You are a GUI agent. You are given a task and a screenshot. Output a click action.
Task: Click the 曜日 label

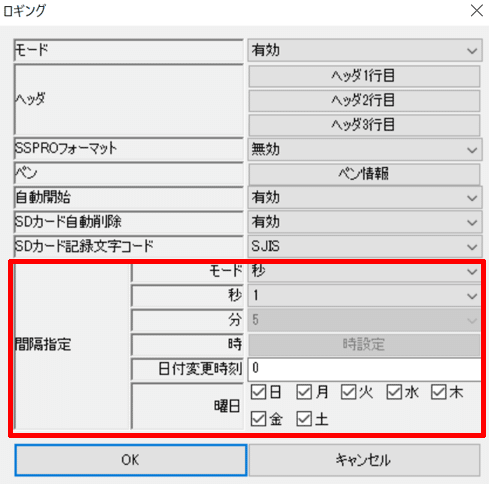coord(227,406)
